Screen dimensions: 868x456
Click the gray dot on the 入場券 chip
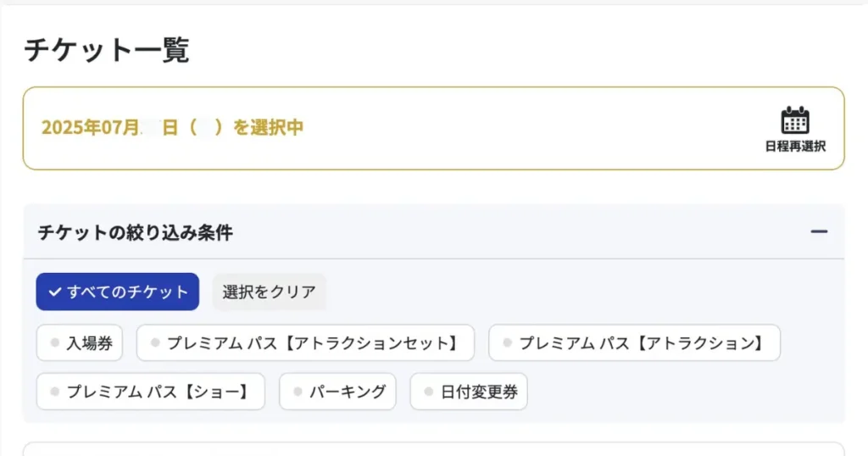54,343
